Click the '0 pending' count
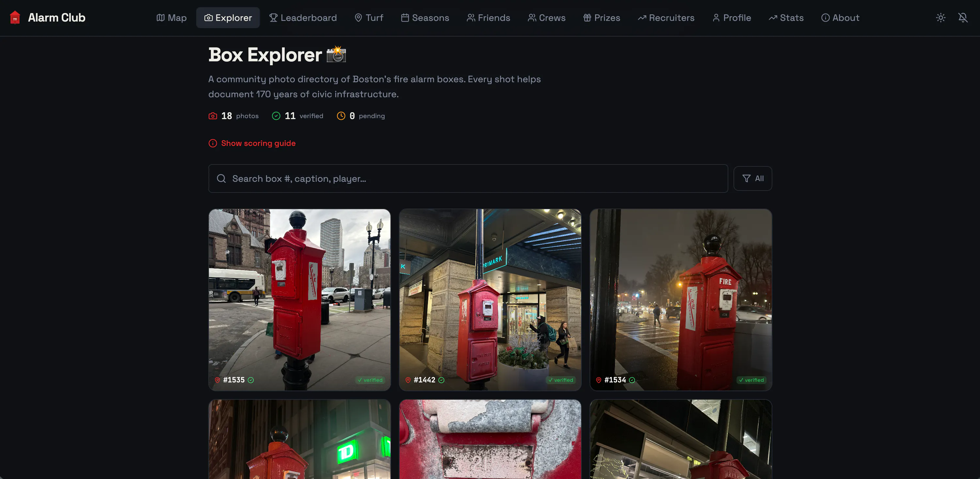This screenshot has height=479, width=980. [x=367, y=116]
